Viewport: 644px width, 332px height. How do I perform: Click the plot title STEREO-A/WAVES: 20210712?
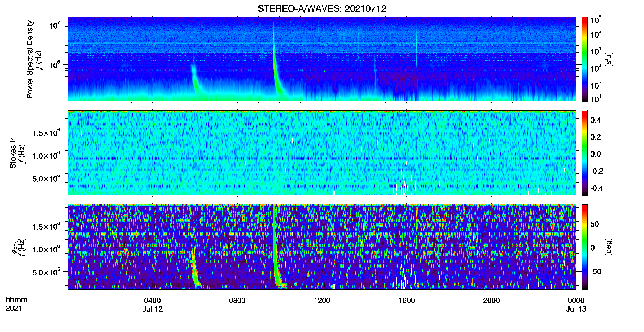pos(322,9)
